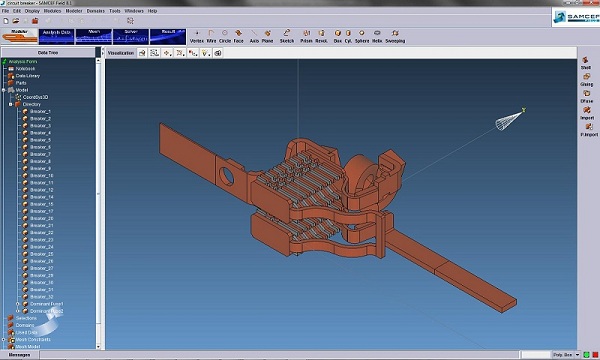Switch to the Solver module tab
Viewport: 600px width, 360px height.
pos(131,36)
